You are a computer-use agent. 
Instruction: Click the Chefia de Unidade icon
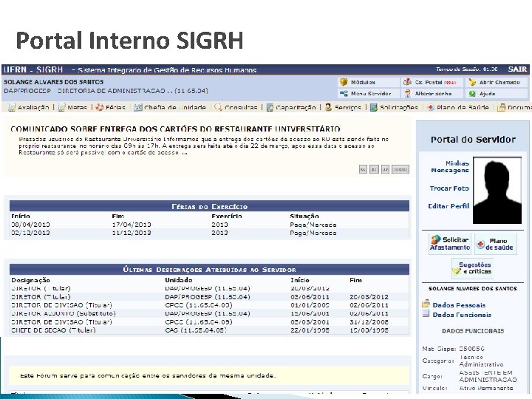(137, 108)
